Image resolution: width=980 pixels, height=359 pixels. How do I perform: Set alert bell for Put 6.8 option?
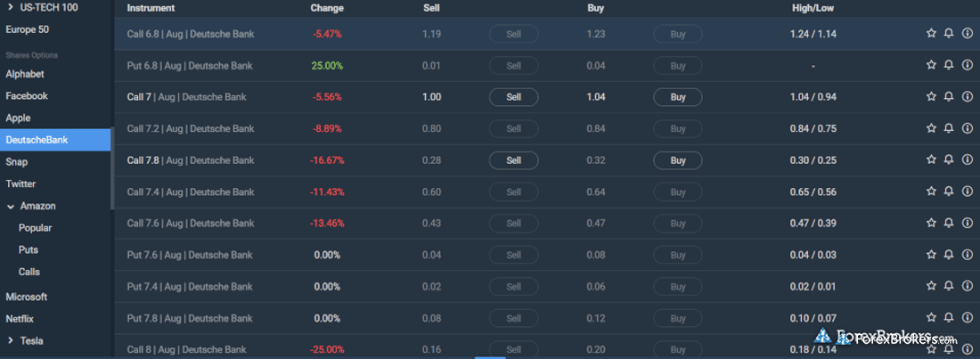tap(949, 66)
